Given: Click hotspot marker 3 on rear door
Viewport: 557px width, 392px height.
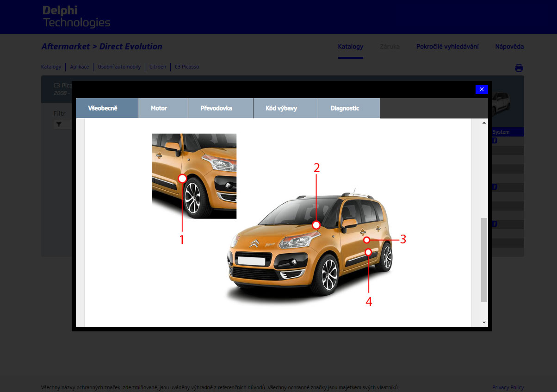Looking at the screenshot, I should click(x=366, y=240).
